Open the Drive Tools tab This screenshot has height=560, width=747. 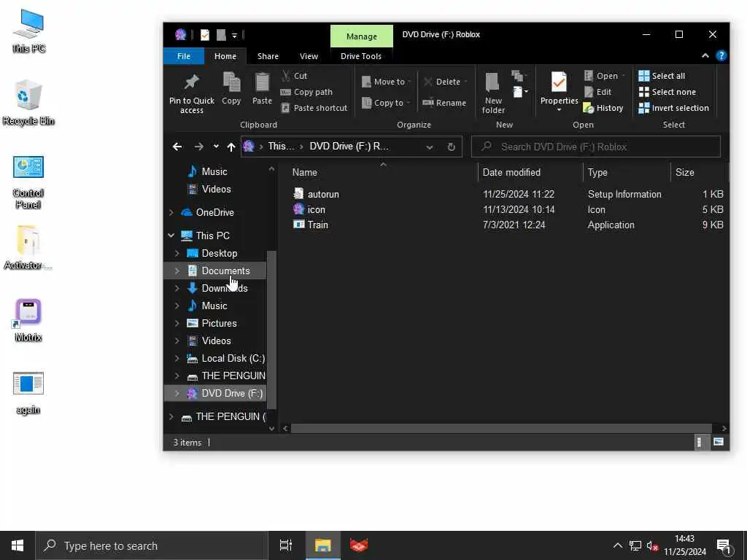tap(361, 56)
